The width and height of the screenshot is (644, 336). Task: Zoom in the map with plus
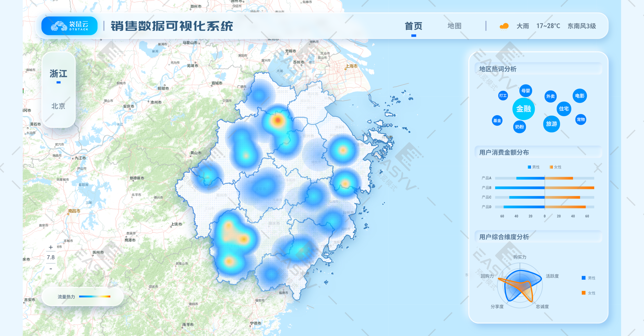click(x=51, y=247)
